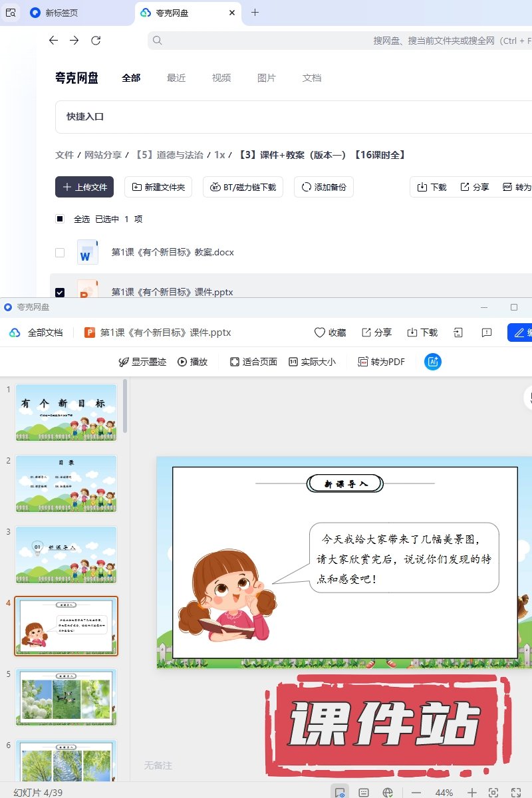Viewport: 532px width, 798px height.
Task: Click the zoom in plus icon
Action: click(x=471, y=792)
